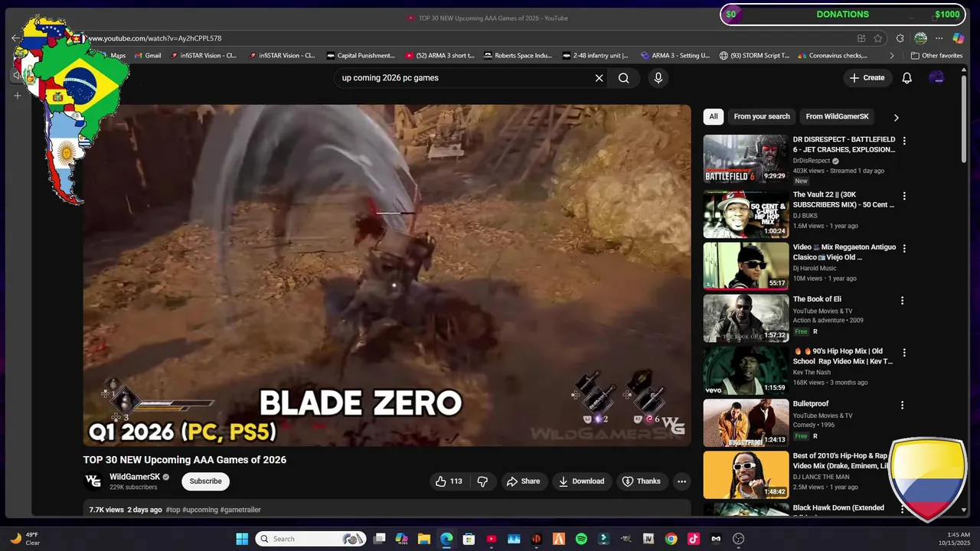Click the Thanks button
Viewport: 980px width, 551px height.
pos(642,481)
